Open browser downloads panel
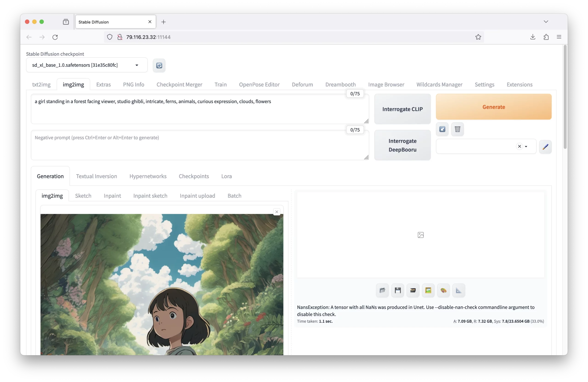This screenshot has width=588, height=382. [533, 37]
